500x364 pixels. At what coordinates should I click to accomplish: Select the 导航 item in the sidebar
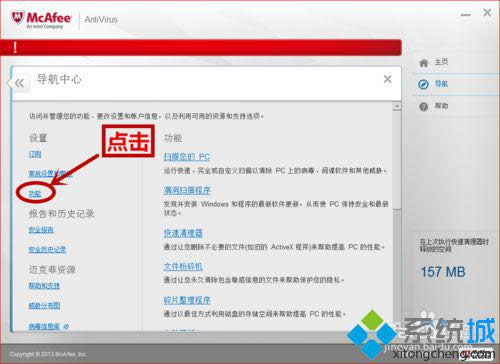click(x=456, y=84)
